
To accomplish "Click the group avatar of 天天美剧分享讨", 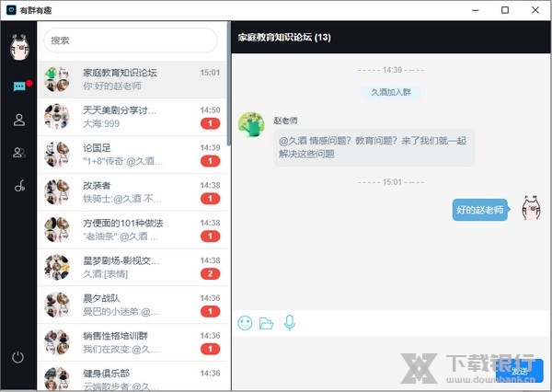I will pos(57,117).
